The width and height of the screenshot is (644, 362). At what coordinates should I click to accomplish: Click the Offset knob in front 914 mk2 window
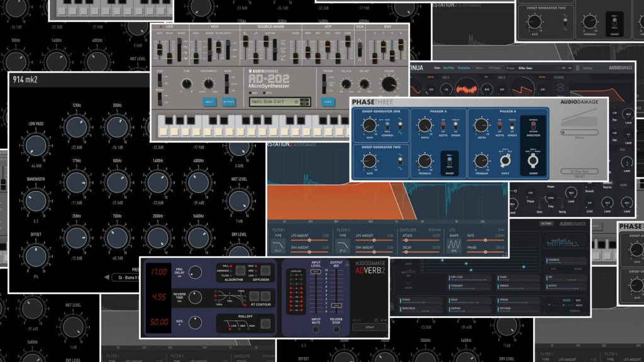tap(36, 256)
